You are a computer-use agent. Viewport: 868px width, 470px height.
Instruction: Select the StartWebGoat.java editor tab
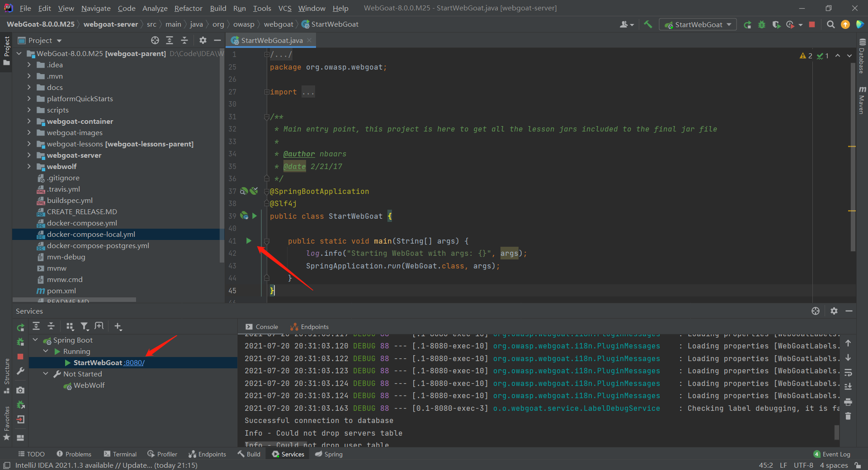[271, 40]
